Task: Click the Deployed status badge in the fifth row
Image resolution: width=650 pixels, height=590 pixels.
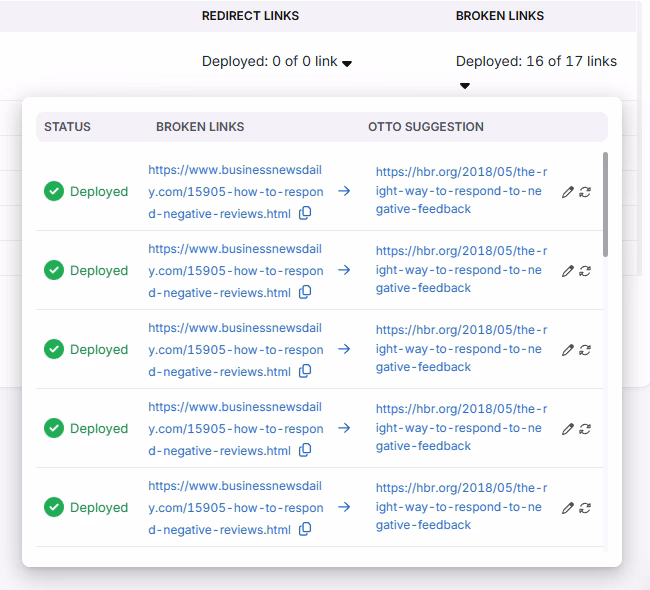Action: click(x=86, y=508)
